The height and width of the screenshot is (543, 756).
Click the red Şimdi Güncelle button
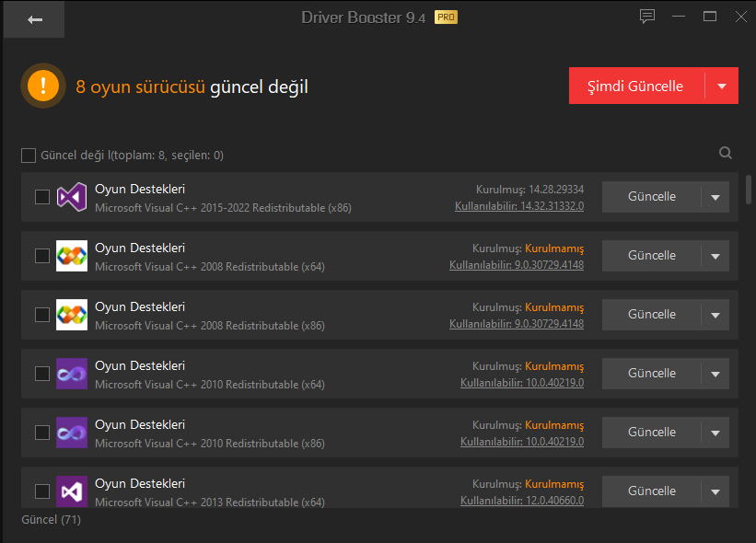click(x=636, y=86)
